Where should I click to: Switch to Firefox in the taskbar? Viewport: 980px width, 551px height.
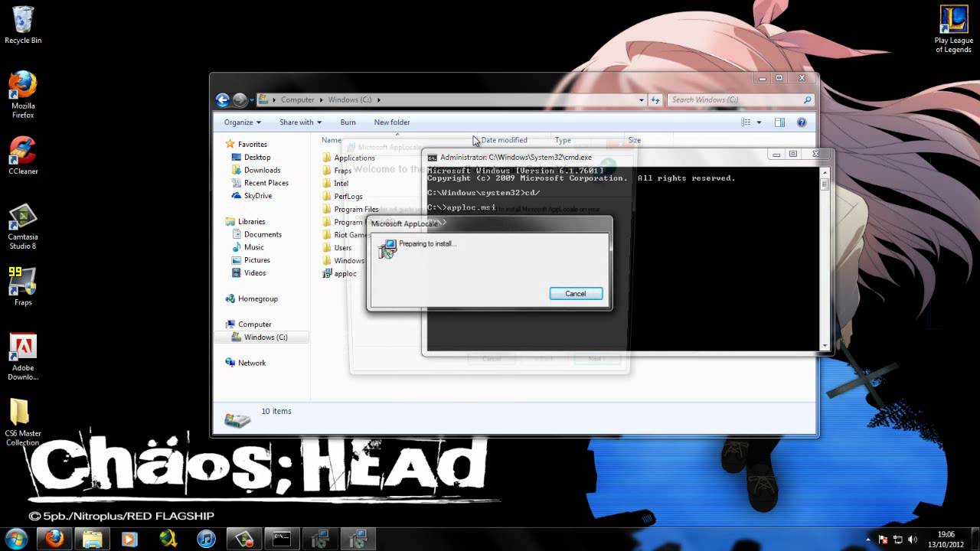[x=54, y=539]
